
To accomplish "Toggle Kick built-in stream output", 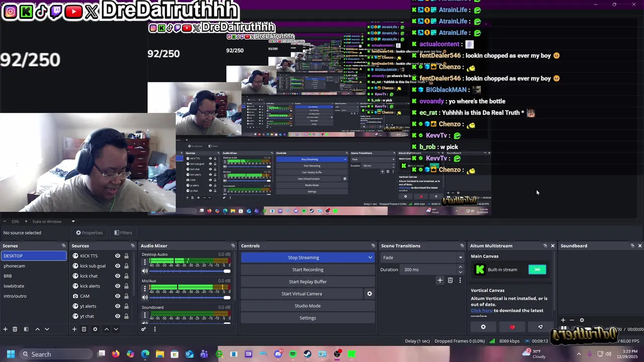I will point(537,270).
